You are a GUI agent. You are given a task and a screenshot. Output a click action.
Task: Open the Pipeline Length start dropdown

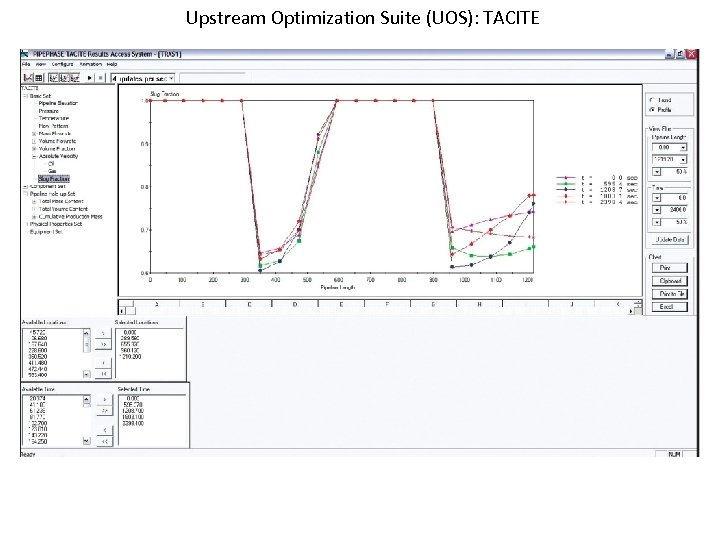(683, 147)
